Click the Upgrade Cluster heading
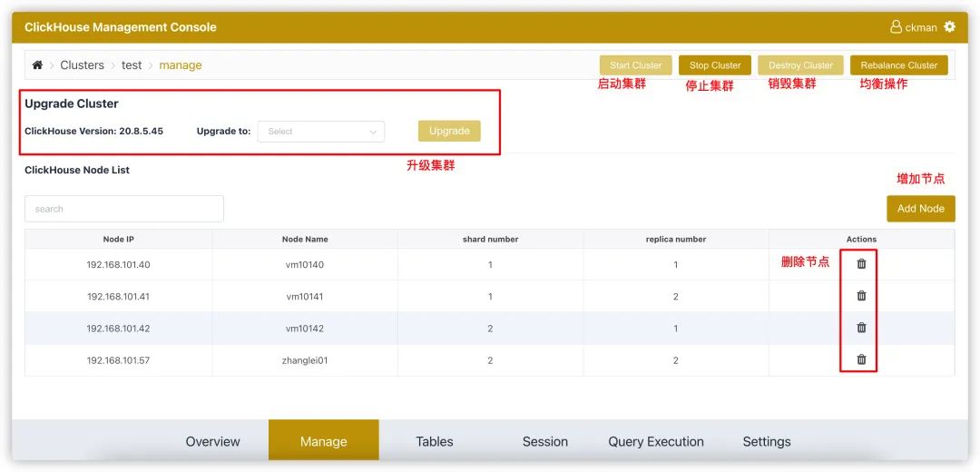980x472 pixels. (72, 103)
